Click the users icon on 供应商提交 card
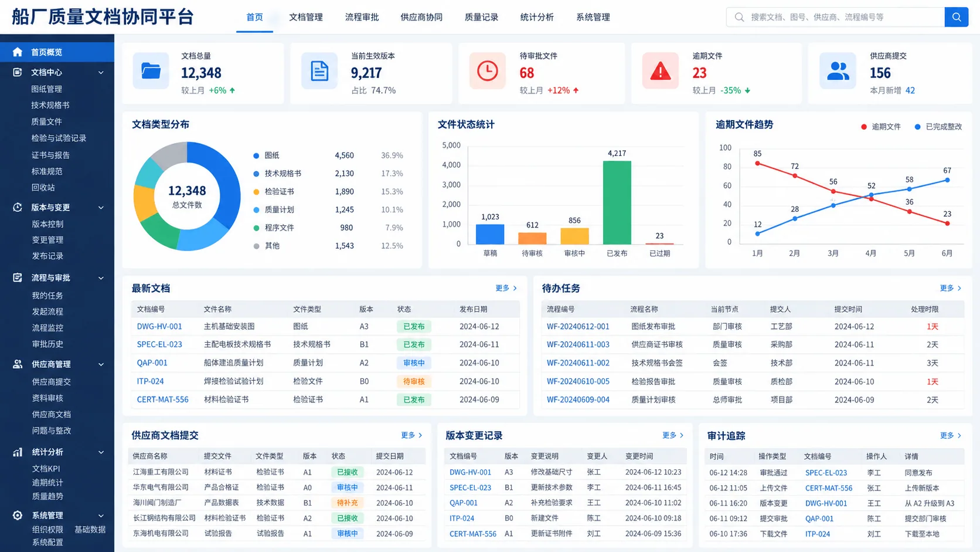 pyautogui.click(x=838, y=71)
